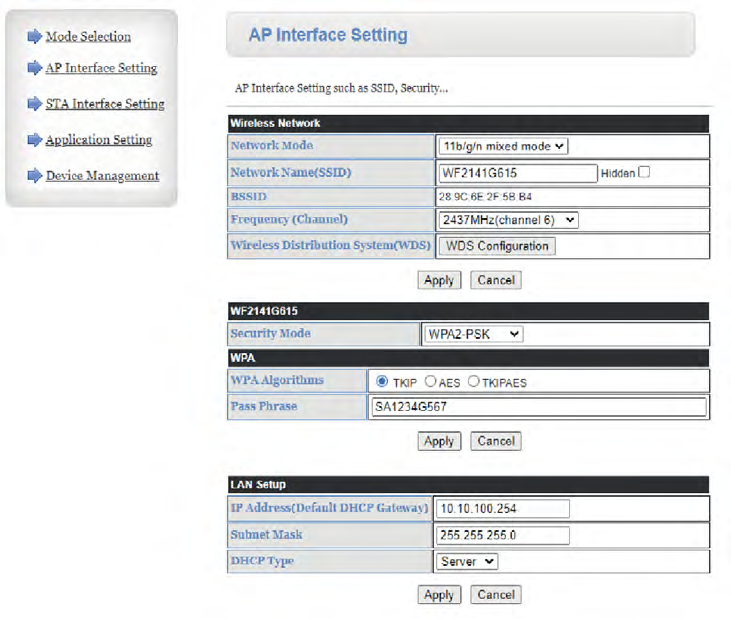731x619 pixels.
Task: Click the arrow icon beside Application Setting
Action: pyautogui.click(x=34, y=140)
